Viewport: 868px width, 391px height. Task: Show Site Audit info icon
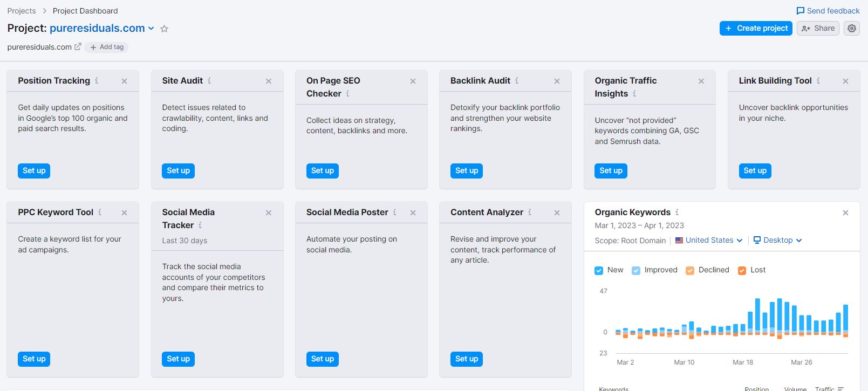click(209, 80)
